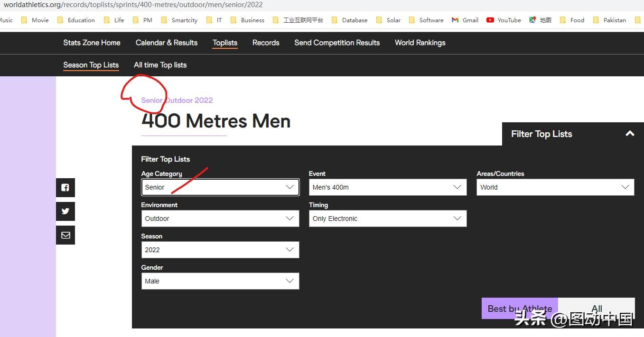Open the Database bookmarks folder
Image resolution: width=644 pixels, height=337 pixels.
point(349,20)
